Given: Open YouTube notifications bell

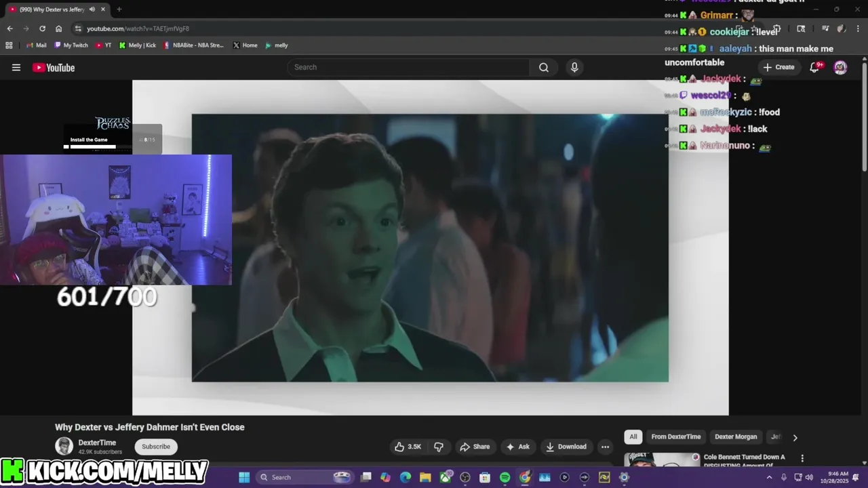Looking at the screenshot, I should [x=815, y=67].
